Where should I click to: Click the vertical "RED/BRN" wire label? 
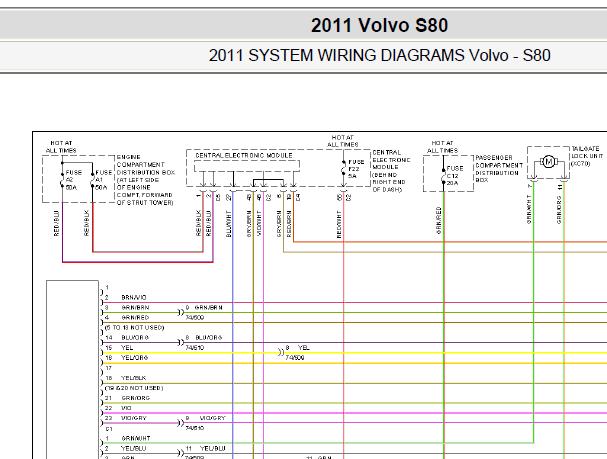tap(289, 224)
